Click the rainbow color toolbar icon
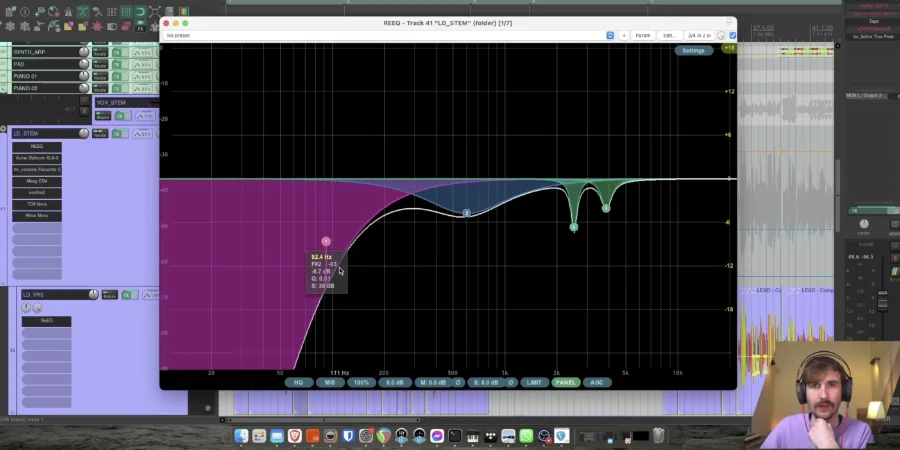Viewport: 900px width, 450px height. click(183, 11)
